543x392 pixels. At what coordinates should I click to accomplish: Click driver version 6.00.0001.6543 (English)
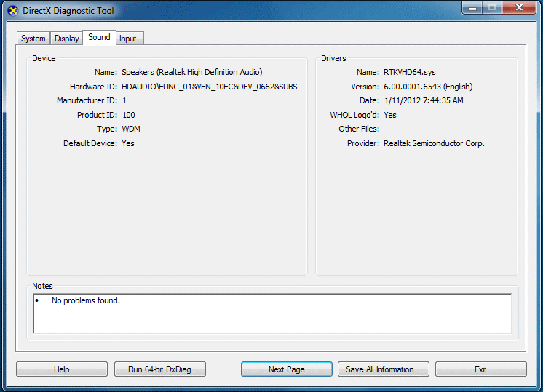coord(428,87)
